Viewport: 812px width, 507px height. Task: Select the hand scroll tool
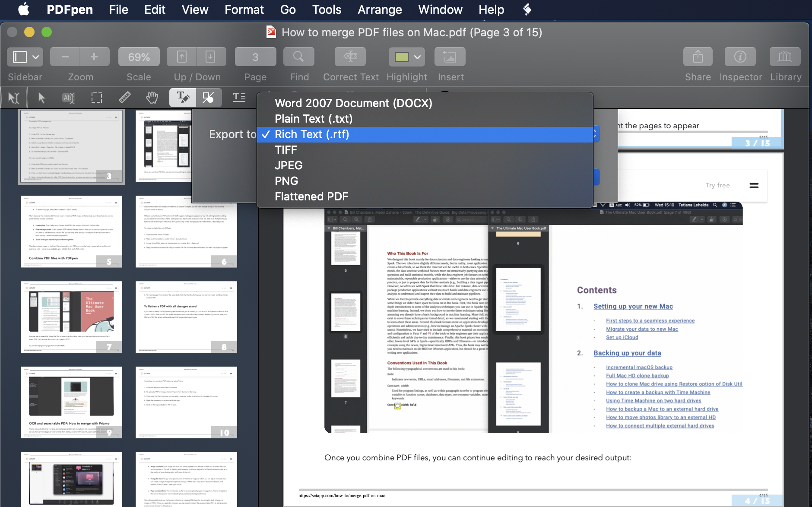(152, 98)
